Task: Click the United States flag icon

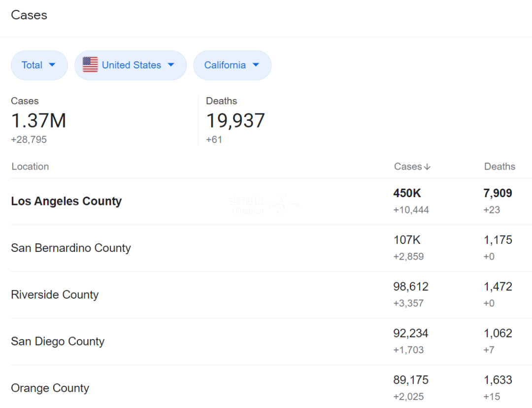Action: (90, 65)
